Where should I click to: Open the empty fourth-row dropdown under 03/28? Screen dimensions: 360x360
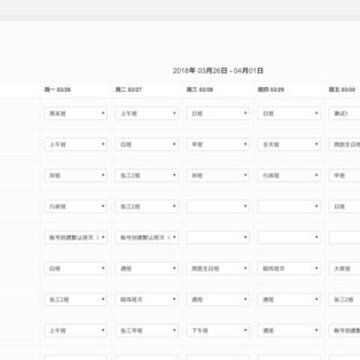click(x=218, y=206)
